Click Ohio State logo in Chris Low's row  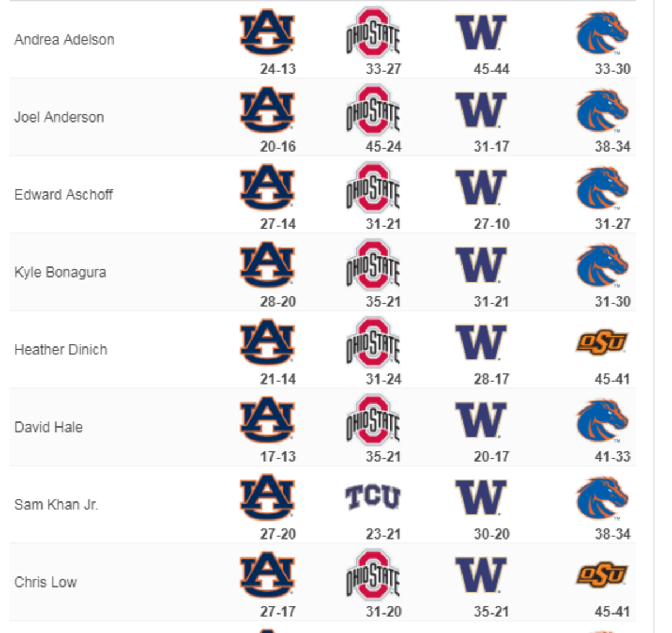pos(373,575)
